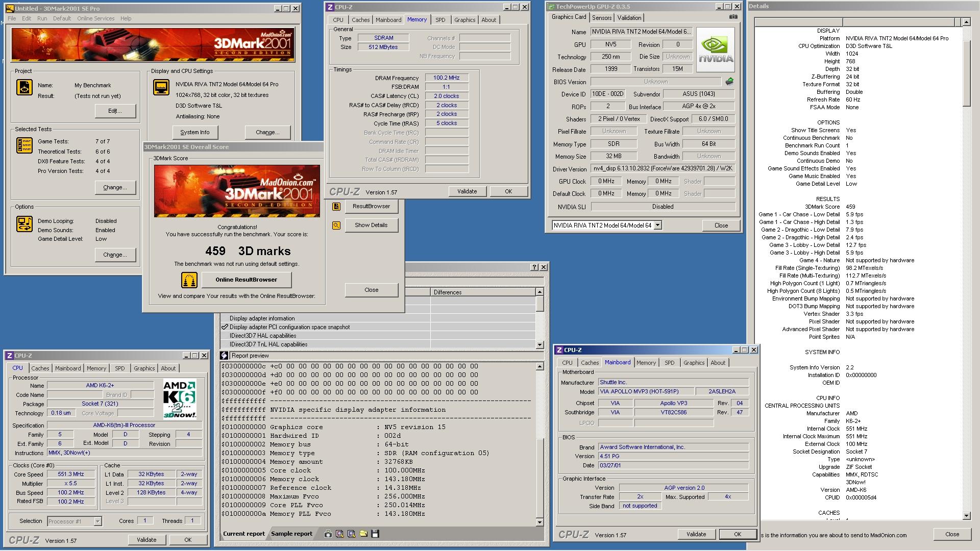Switch to Caches tab in CPU-Z CPU window
The image size is (980, 551).
(x=40, y=368)
